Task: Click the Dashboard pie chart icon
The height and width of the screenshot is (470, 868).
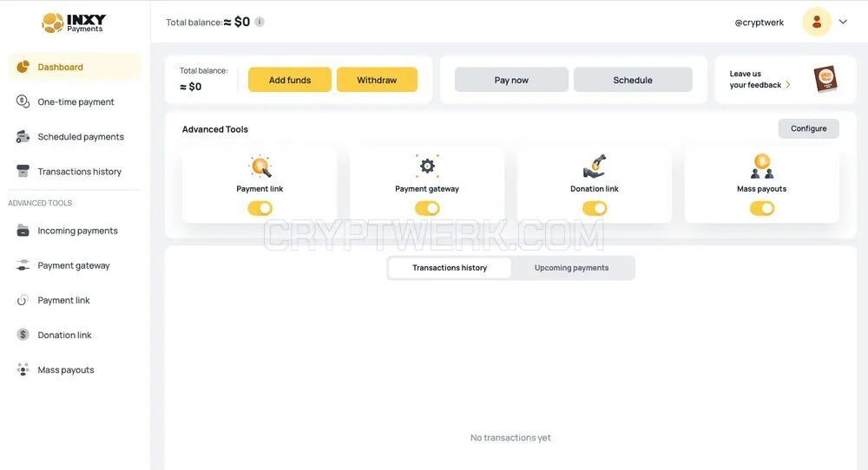Action: coord(23,67)
